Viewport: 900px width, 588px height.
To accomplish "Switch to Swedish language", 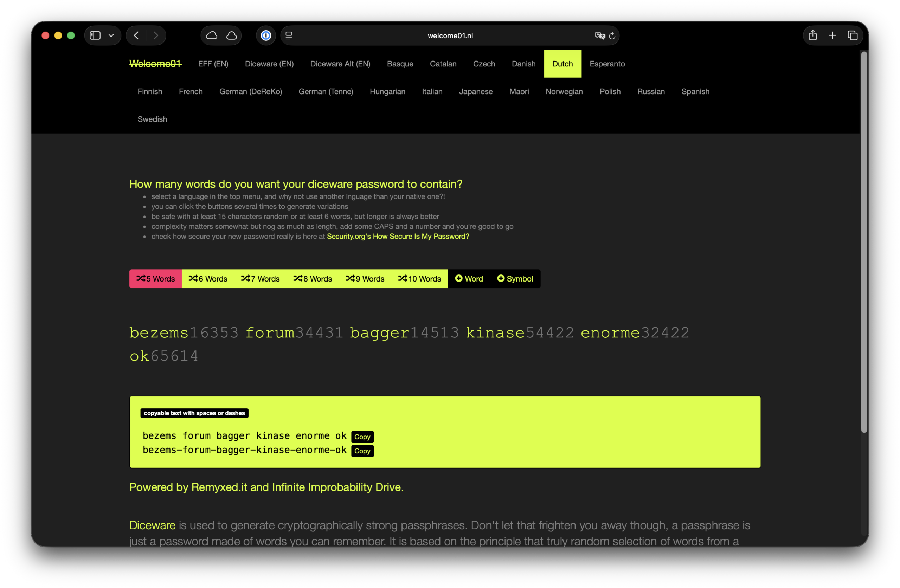I will click(152, 119).
